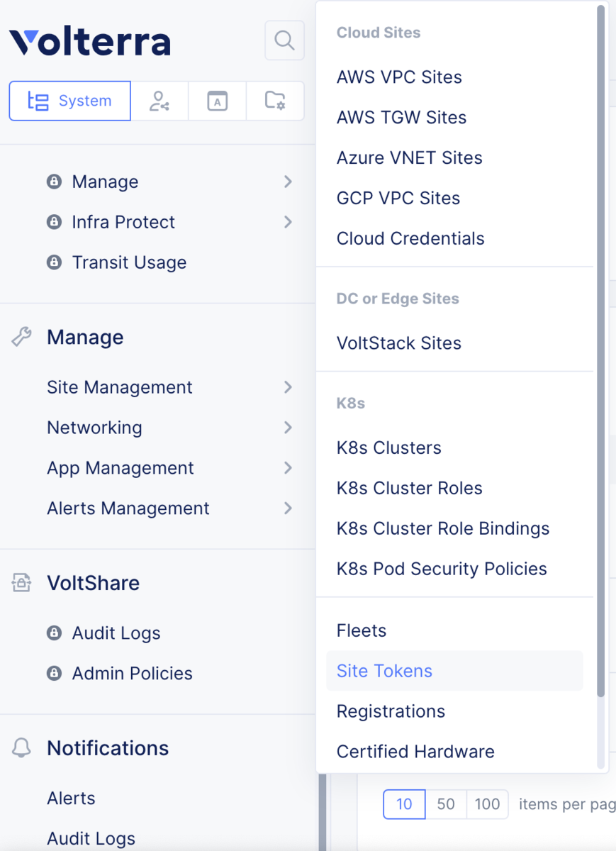Viewport: 616px width, 851px height.
Task: Click the search magnifier icon
Action: point(284,40)
